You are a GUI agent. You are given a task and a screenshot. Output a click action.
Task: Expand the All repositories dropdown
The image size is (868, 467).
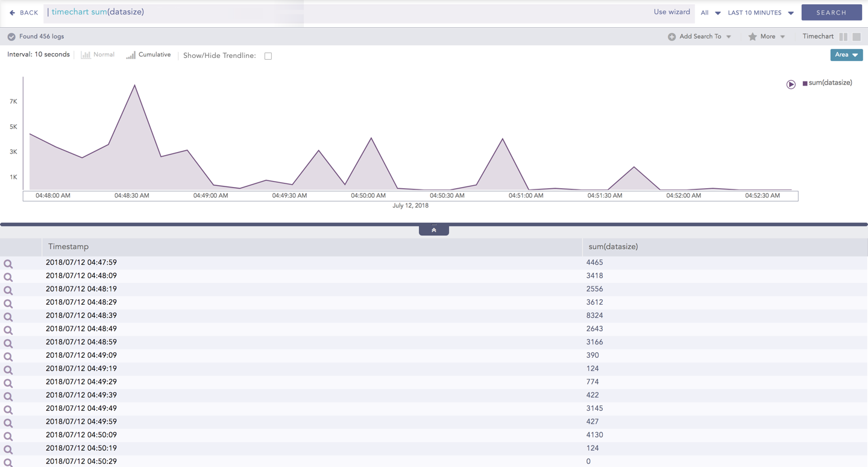coord(710,13)
